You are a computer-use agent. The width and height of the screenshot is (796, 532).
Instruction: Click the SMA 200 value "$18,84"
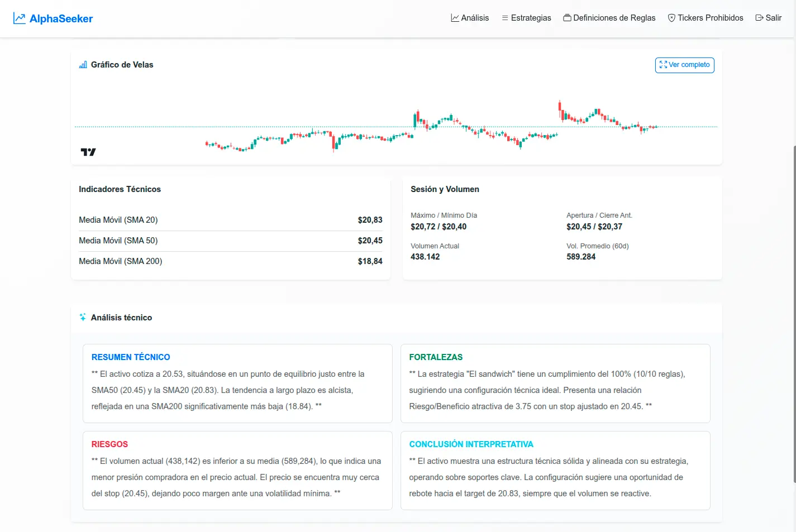[x=370, y=261]
